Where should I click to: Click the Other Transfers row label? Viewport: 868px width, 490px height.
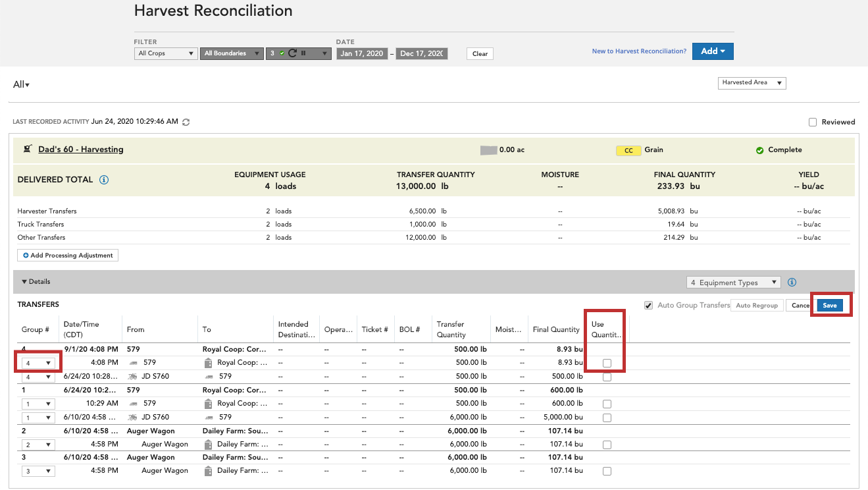[41, 238]
